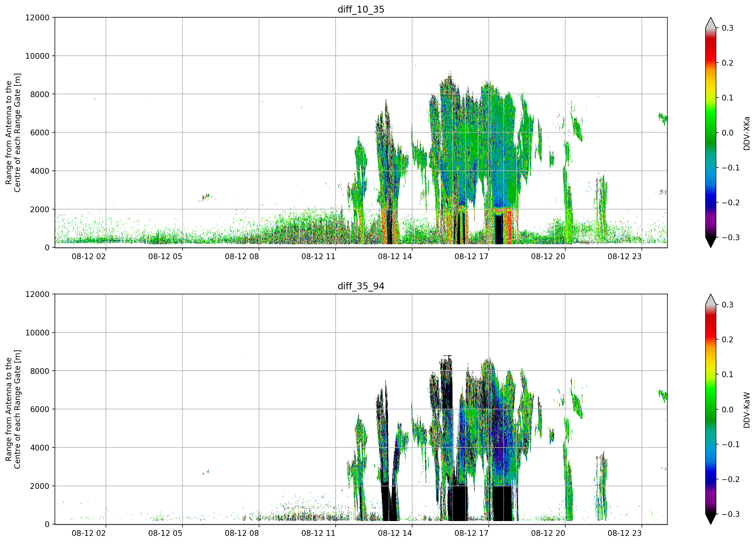The image size is (756, 543).
Task: Click the 08-12 17 x-tick under diff_10_35
Action: (x=471, y=256)
